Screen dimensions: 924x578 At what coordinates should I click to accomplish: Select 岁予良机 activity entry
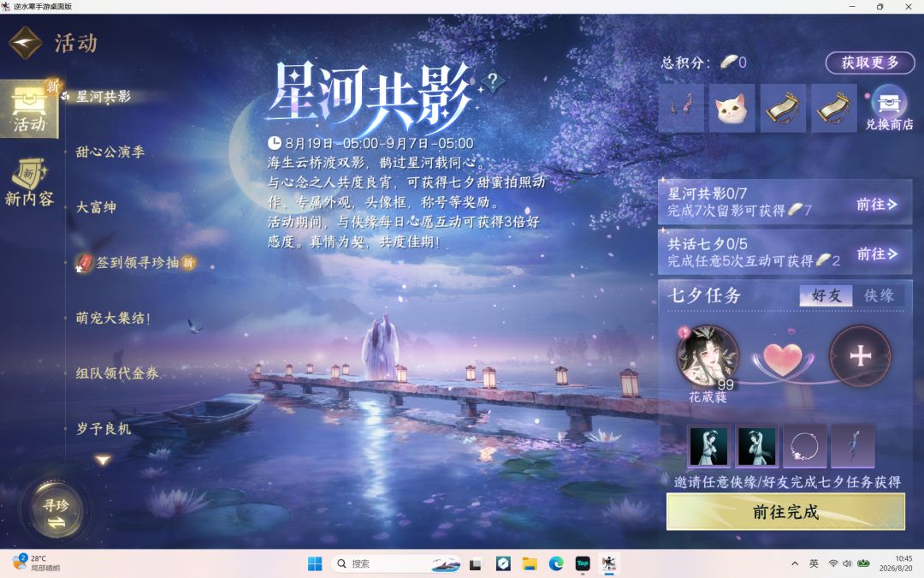click(104, 429)
